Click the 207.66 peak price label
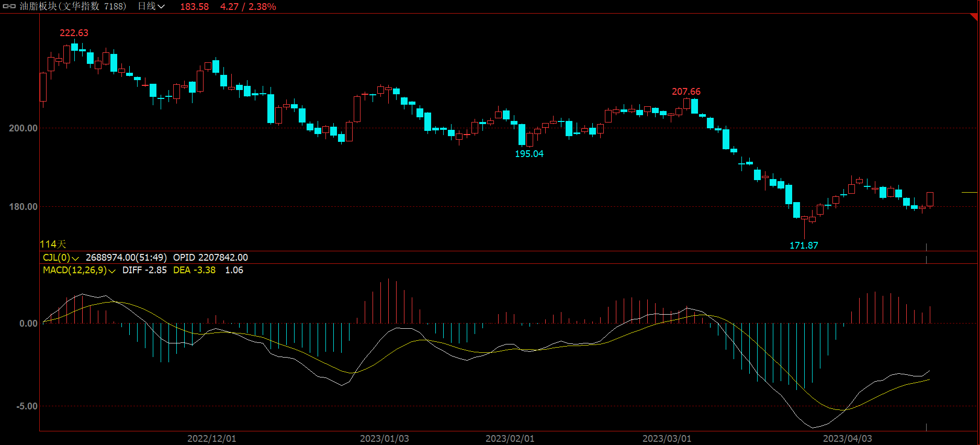 tap(686, 92)
